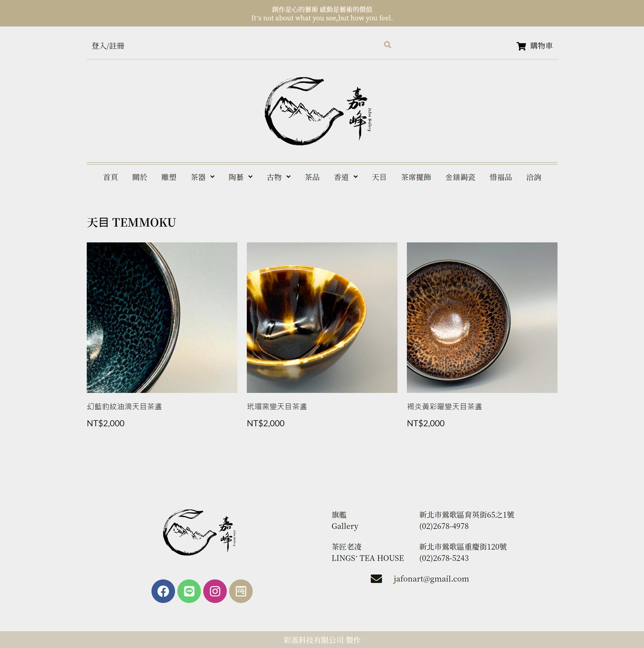
Task: View the 褐炎黃彩曜變天目茶盞 bowl image
Action: coord(482,318)
